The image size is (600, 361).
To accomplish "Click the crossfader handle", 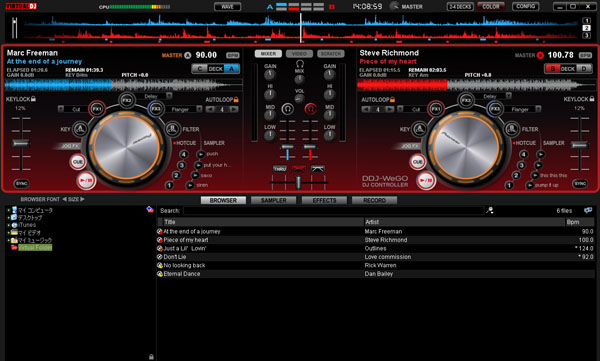I will [298, 182].
